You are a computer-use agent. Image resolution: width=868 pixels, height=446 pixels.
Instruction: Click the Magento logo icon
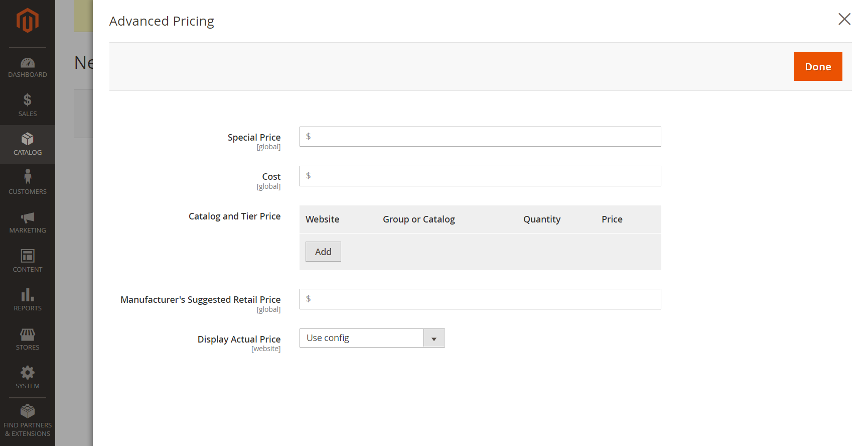click(28, 21)
